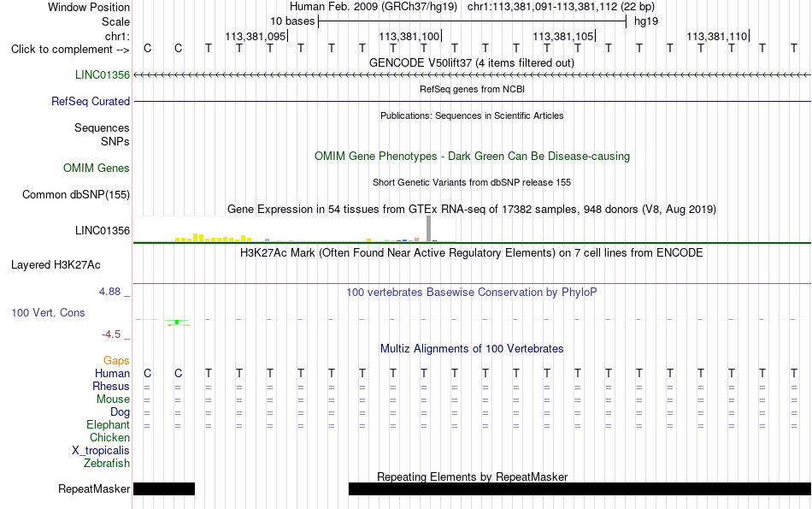812x509 pixels.
Task: Click the LINC01356 GENCODE track label
Action: pos(103,75)
